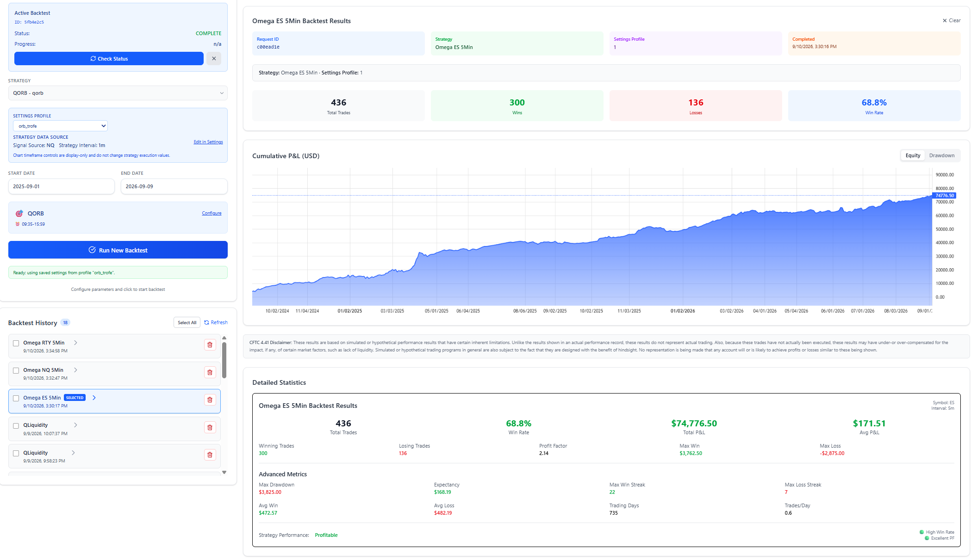Check QLiquidity 10:07:37 PM checkbox
977x560 pixels.
16,425
